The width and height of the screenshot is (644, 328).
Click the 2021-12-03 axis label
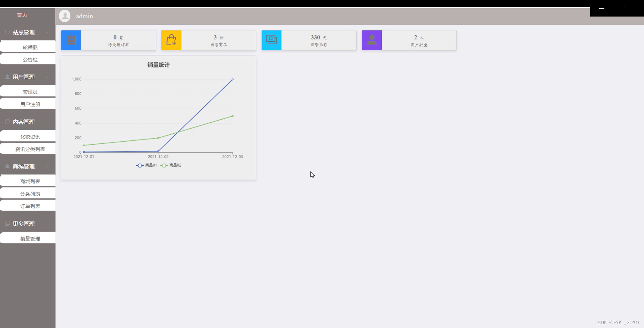(x=233, y=157)
